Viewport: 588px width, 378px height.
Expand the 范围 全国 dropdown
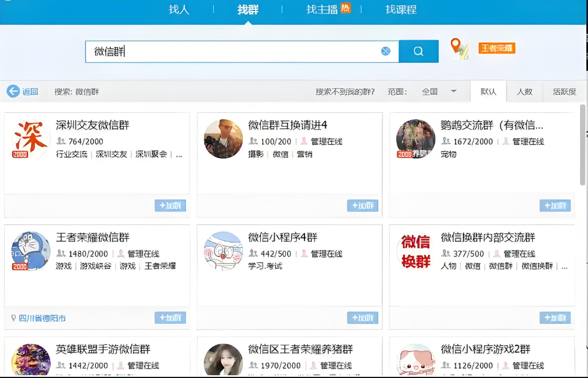439,91
